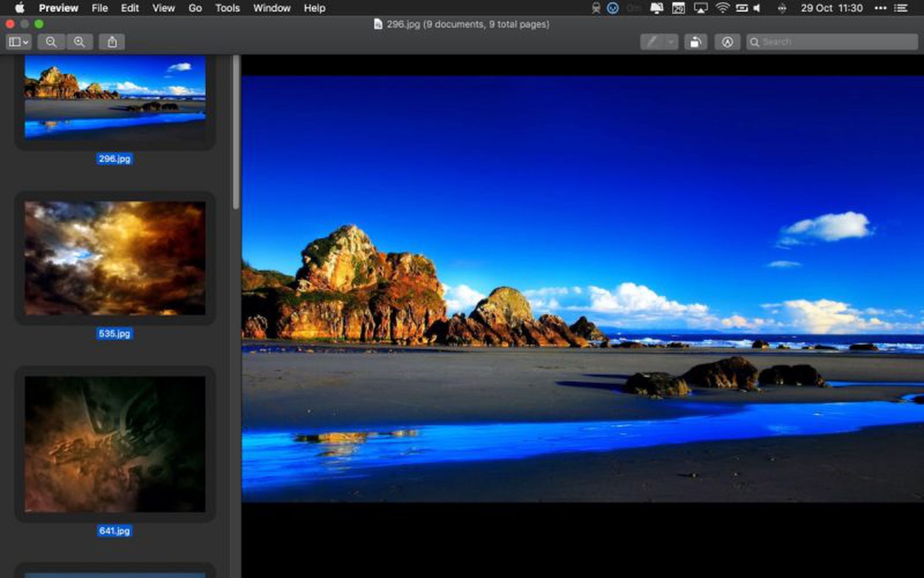This screenshot has height=578, width=924.
Task: Select the Zoom In tool
Action: (x=80, y=42)
